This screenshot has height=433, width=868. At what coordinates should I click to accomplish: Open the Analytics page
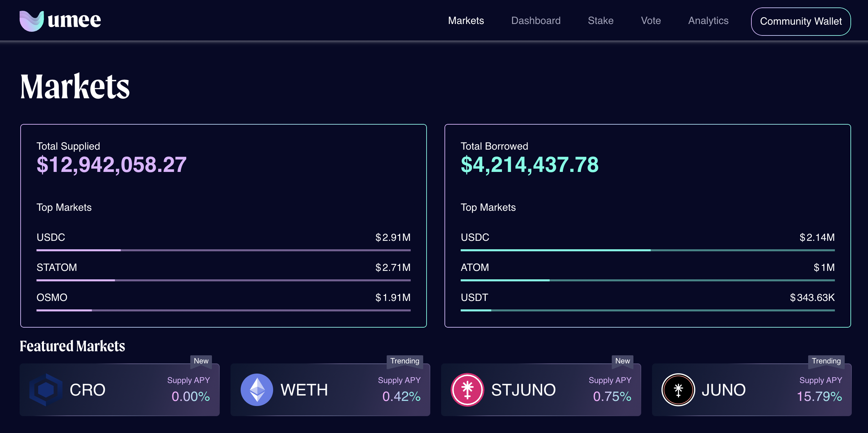(x=708, y=21)
